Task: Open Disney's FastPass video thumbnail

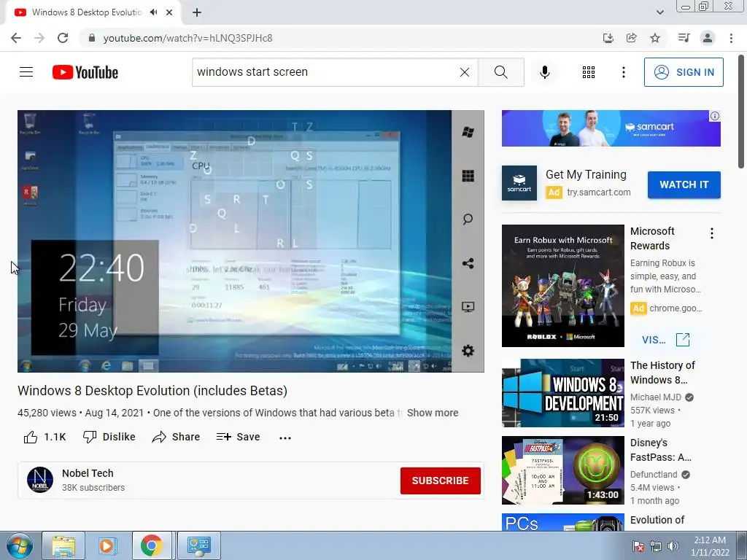Action: coord(562,470)
